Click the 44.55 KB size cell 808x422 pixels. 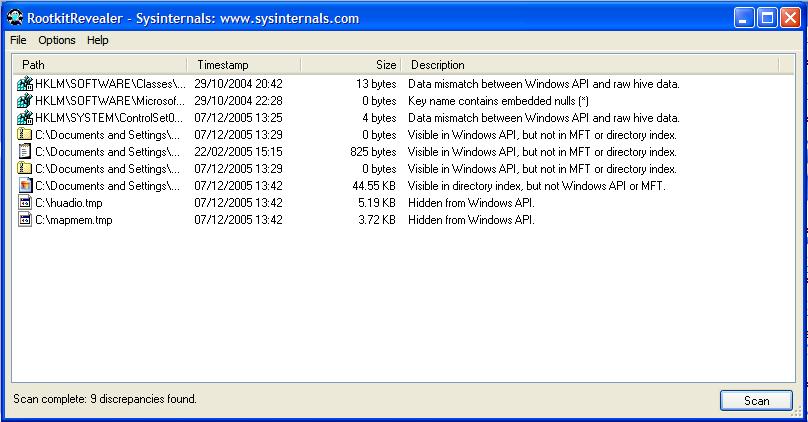(x=374, y=185)
